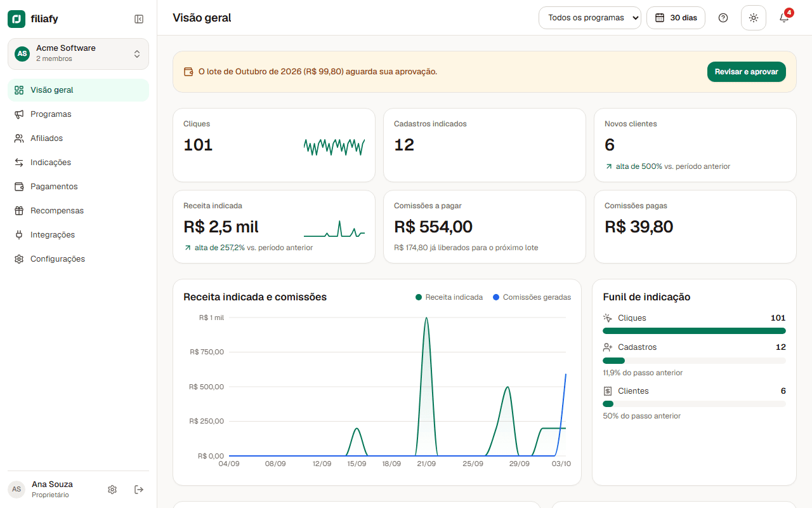Open Recompensas in the sidebar
The image size is (812, 508).
point(78,211)
